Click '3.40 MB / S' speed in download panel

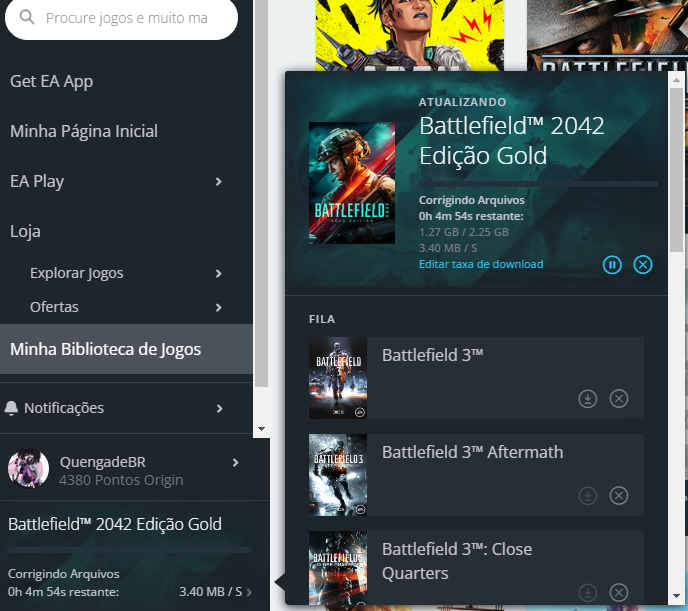tap(448, 248)
